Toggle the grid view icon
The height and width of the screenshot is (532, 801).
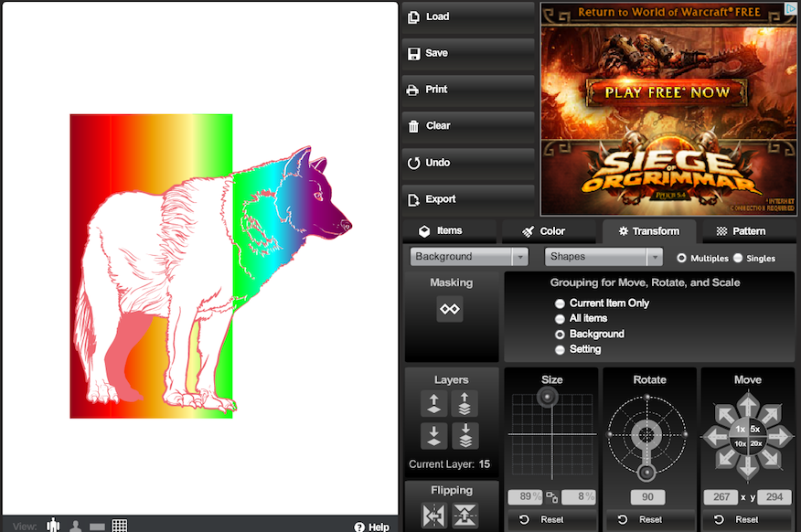click(119, 526)
